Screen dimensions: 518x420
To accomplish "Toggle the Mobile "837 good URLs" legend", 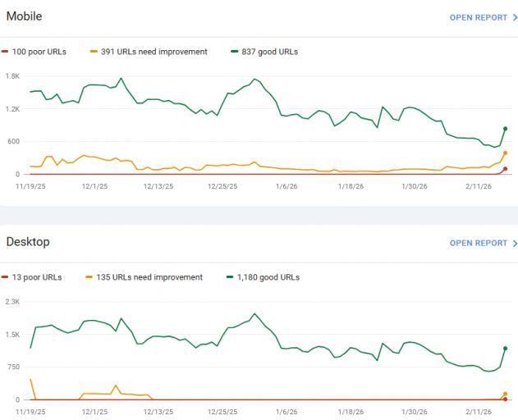I will (x=268, y=52).
